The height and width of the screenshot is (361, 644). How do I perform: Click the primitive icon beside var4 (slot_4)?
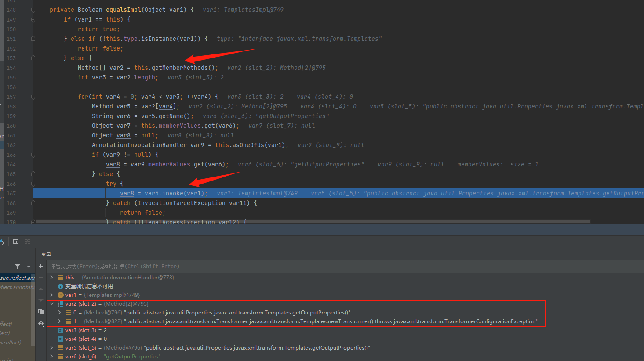click(x=61, y=339)
